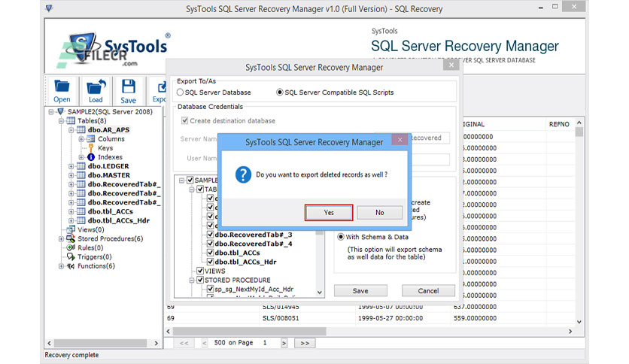This screenshot has height=364, width=629.
Task: Click the Save toolbar icon
Action: coord(129,86)
